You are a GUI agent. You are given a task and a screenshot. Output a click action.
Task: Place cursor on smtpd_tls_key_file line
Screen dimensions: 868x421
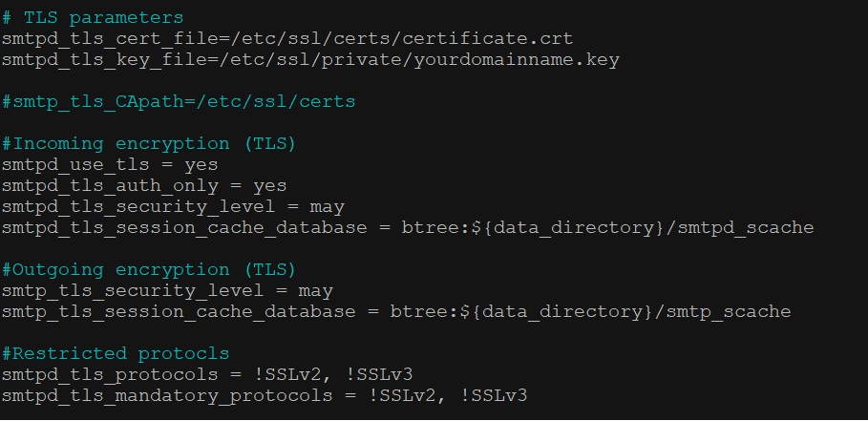pos(310,60)
